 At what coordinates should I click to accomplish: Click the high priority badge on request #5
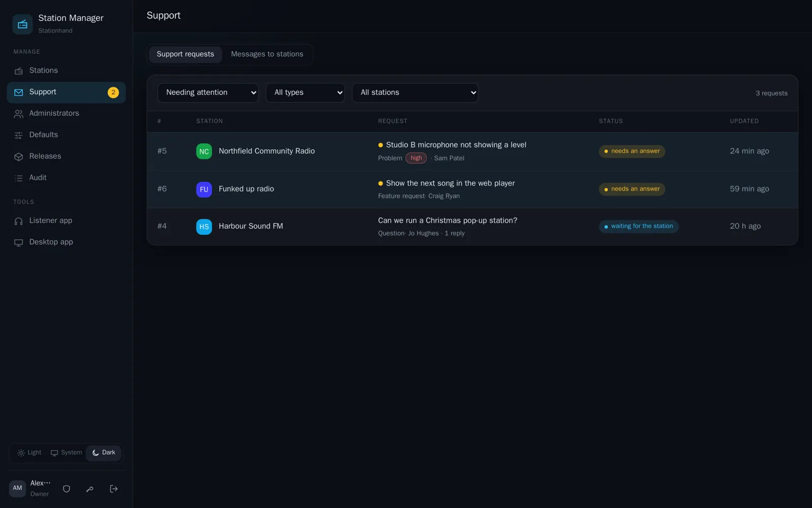point(416,158)
